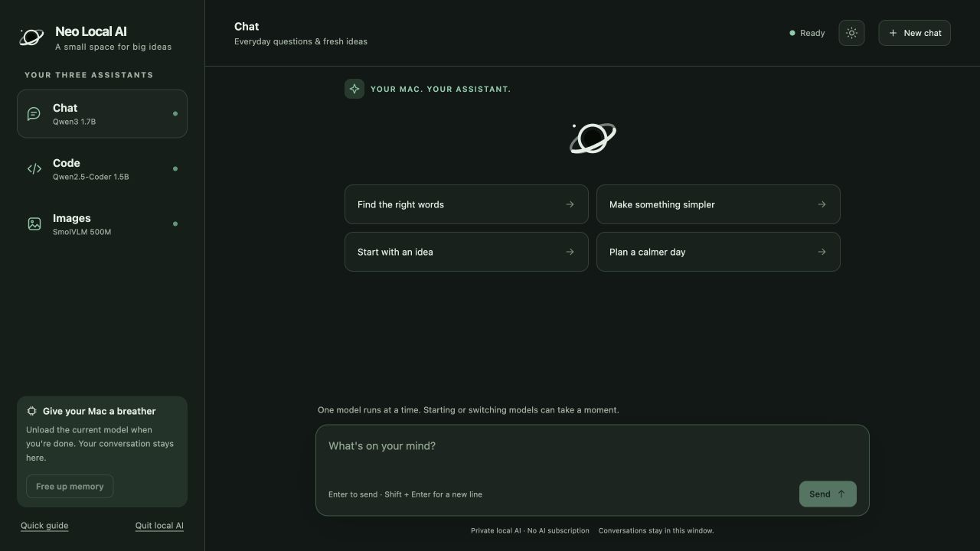Click the plus icon in New chat
This screenshot has height=551, width=980.
coord(893,33)
